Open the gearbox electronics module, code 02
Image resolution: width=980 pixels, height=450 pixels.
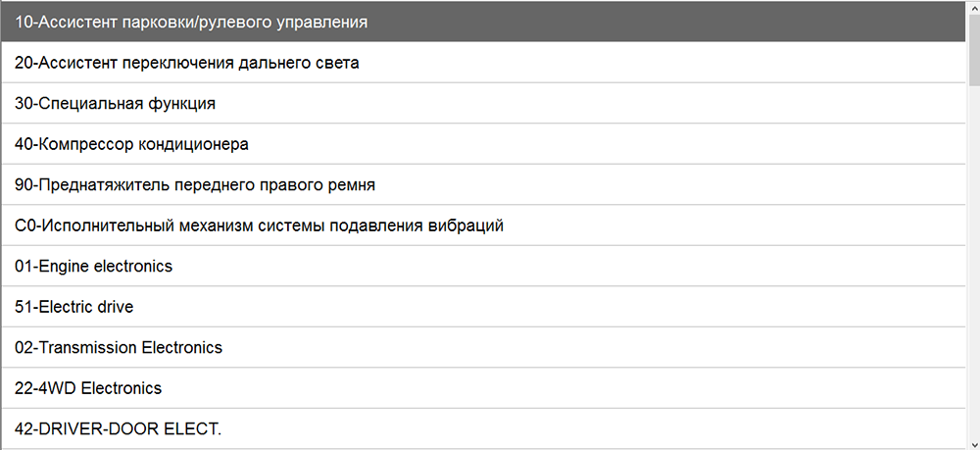click(119, 347)
